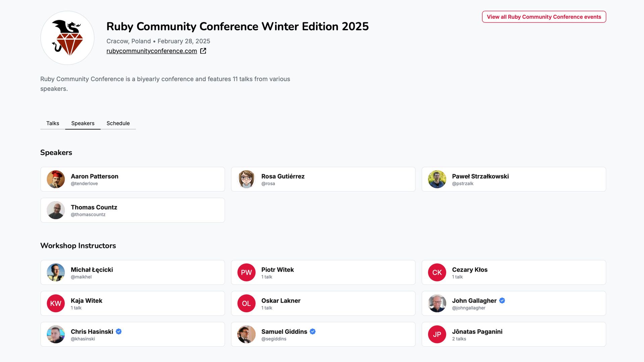The image size is (644, 362).
Task: Open Thomas Countz's speaker profile
Action: pos(132,210)
